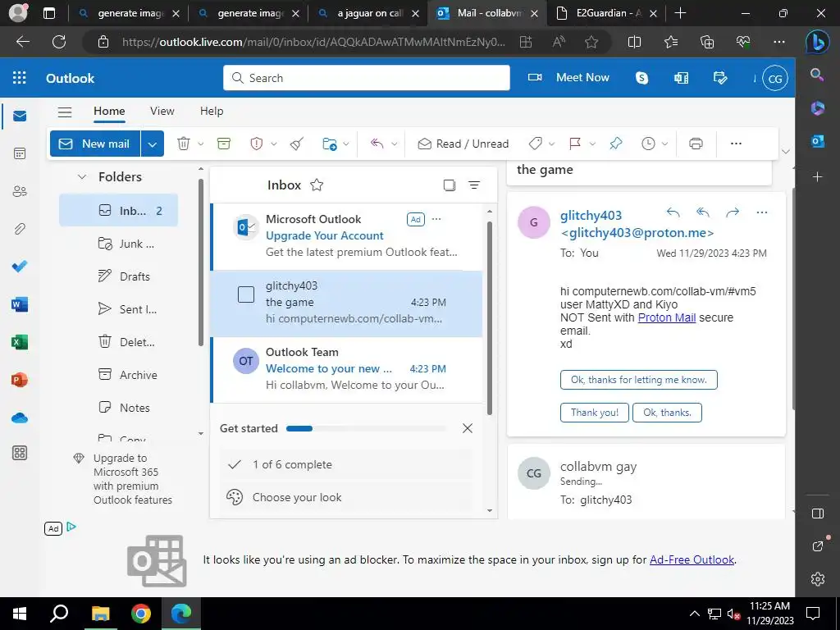Viewport: 840px width, 630px height.
Task: Open Calendar from the left rail
Action: tap(20, 153)
